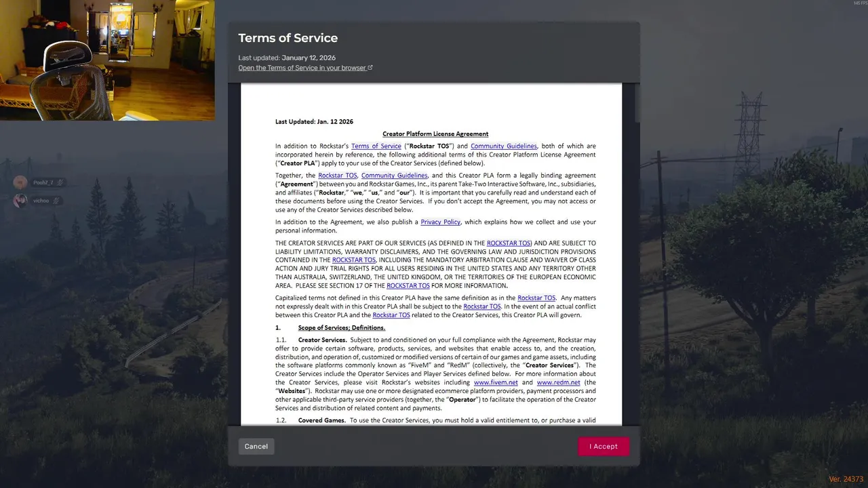Open ROCKSTAR TOS link after "CONTAINED IN THE"

354,260
